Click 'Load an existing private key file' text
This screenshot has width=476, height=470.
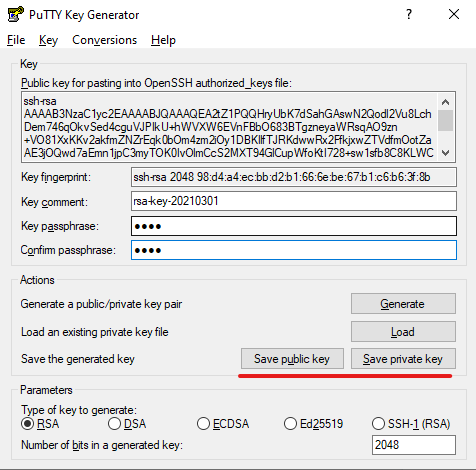click(95, 332)
